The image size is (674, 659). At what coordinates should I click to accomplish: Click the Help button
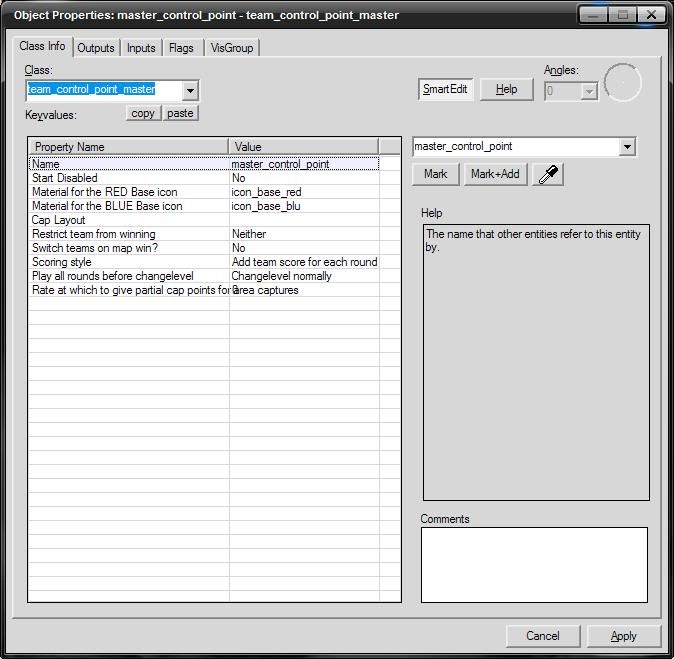506,89
